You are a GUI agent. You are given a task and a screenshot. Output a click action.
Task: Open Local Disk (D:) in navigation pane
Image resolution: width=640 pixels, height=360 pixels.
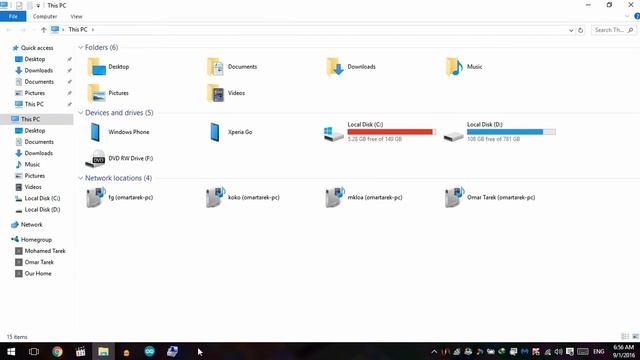(38, 210)
